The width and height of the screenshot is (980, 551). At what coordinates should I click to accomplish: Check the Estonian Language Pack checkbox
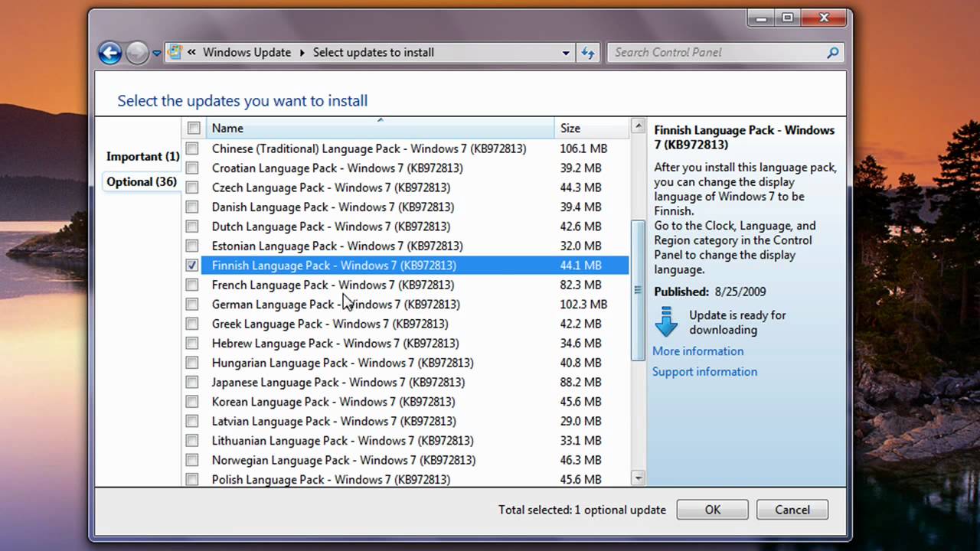point(192,246)
